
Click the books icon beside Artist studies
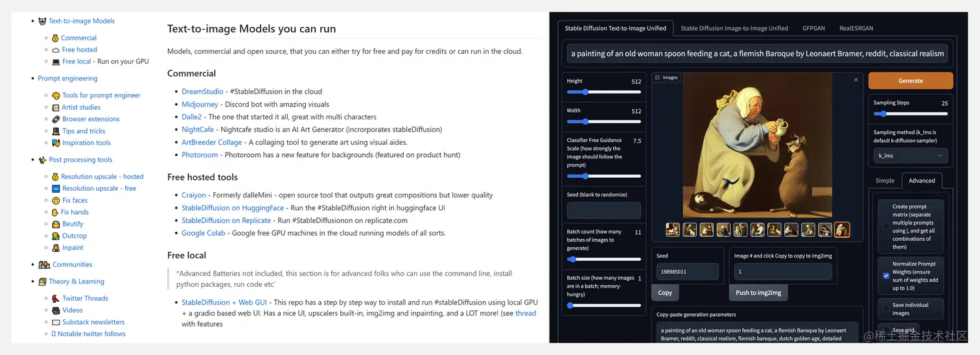(56, 107)
